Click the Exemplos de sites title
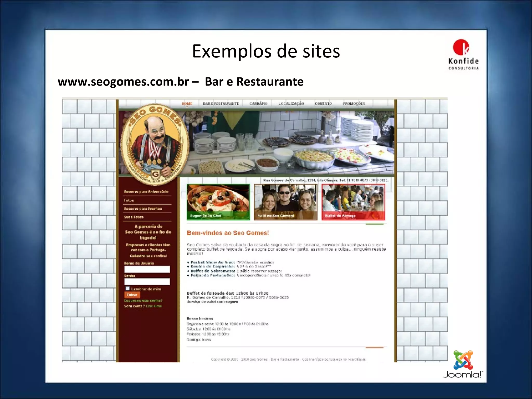The width and height of the screenshot is (532, 399). [x=266, y=51]
